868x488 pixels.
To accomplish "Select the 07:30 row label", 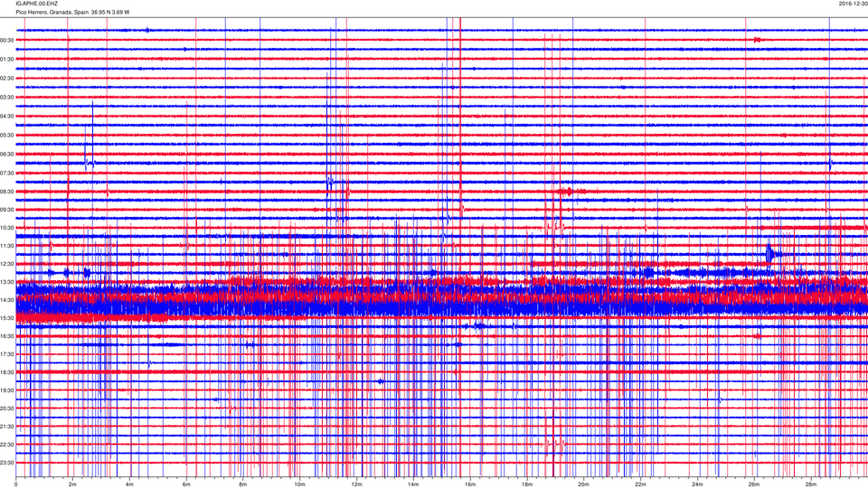I will (7, 174).
